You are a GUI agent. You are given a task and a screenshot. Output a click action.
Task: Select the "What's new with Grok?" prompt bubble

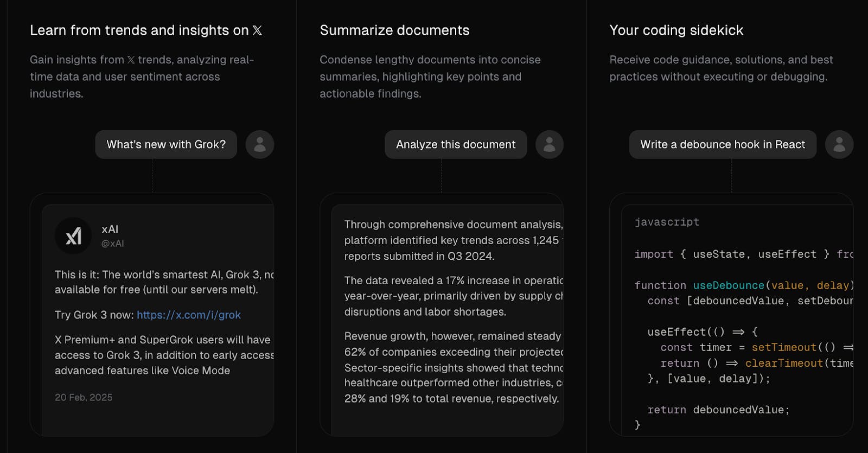166,144
